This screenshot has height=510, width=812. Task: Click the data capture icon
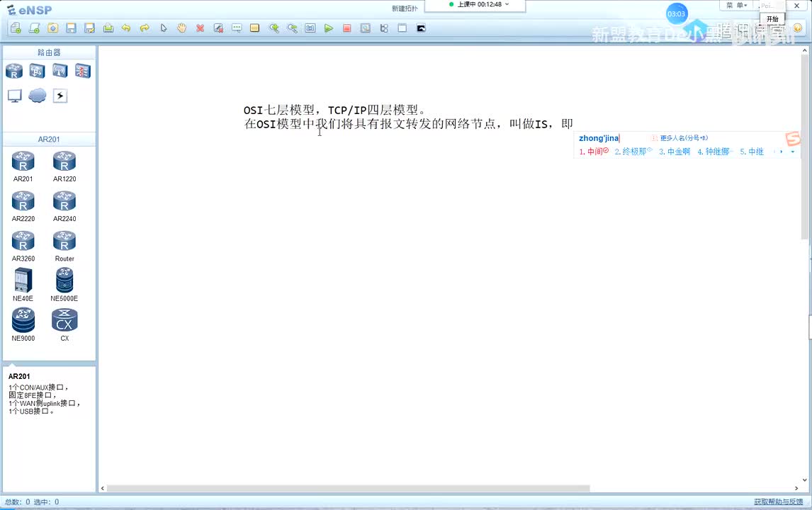(x=366, y=28)
